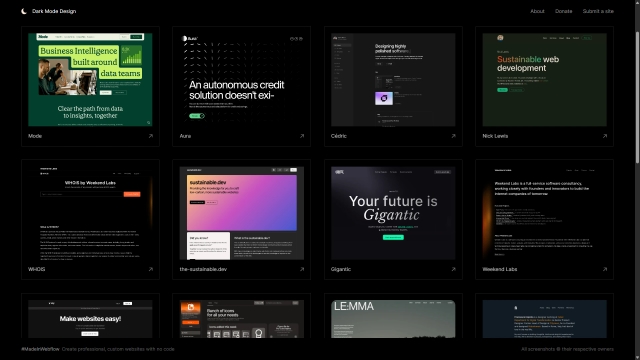Open the WHOIS by Weekend Labs screenshot thumbnail
Image resolution: width=640 pixels, height=360 pixels.
coord(90,213)
